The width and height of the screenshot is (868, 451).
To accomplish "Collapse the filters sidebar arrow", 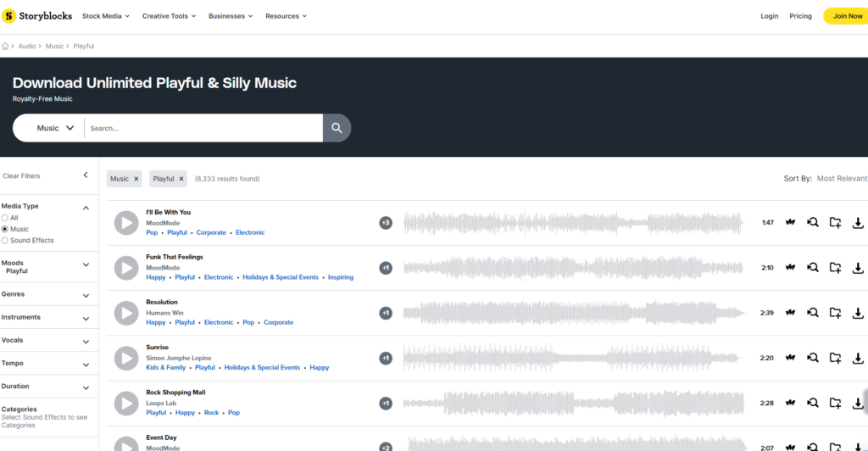I will [86, 175].
